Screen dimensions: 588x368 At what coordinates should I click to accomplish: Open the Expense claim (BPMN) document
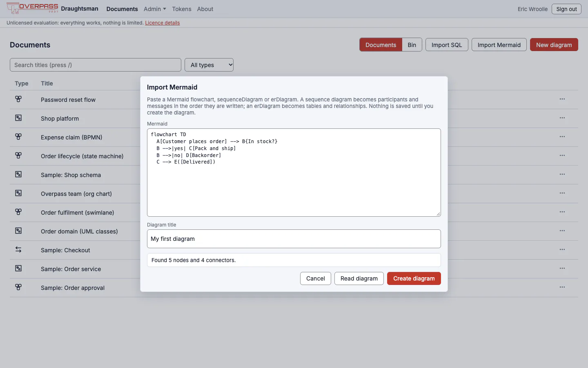[x=71, y=137]
